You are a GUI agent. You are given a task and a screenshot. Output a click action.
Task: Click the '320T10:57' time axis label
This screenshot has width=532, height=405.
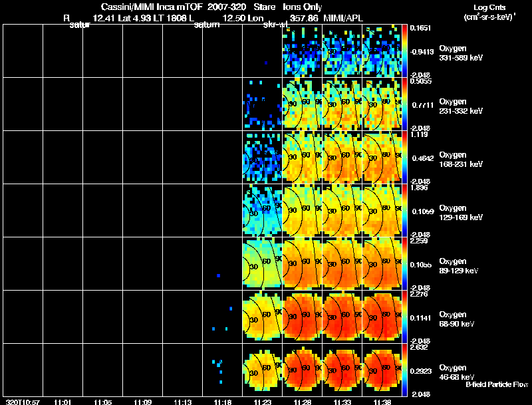click(23, 402)
